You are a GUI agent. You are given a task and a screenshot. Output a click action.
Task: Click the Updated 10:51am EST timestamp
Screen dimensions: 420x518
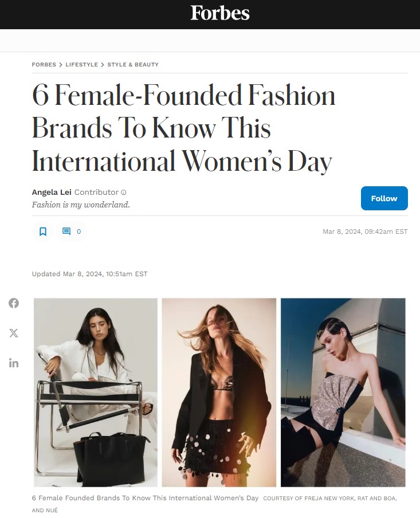(x=90, y=274)
